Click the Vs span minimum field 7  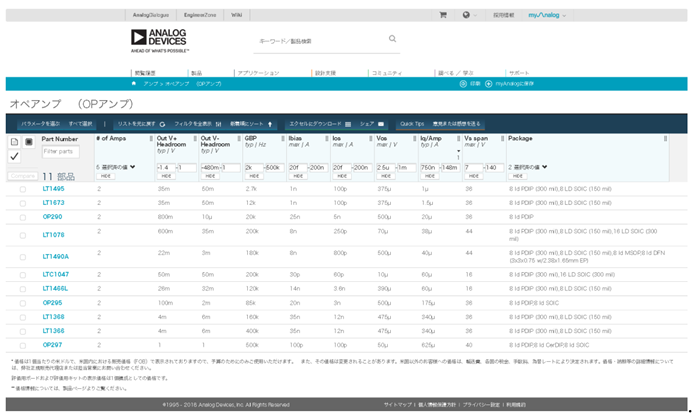coord(473,168)
